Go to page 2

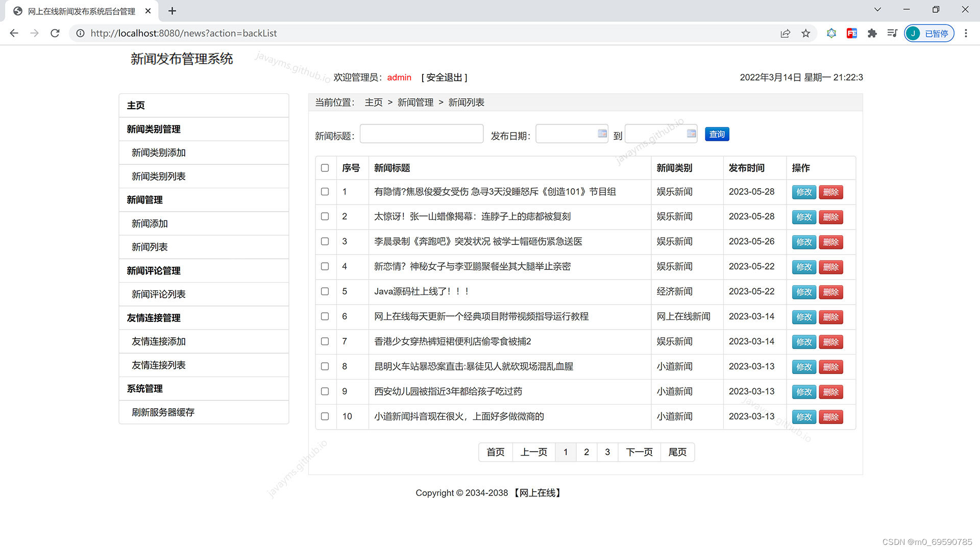pos(586,452)
